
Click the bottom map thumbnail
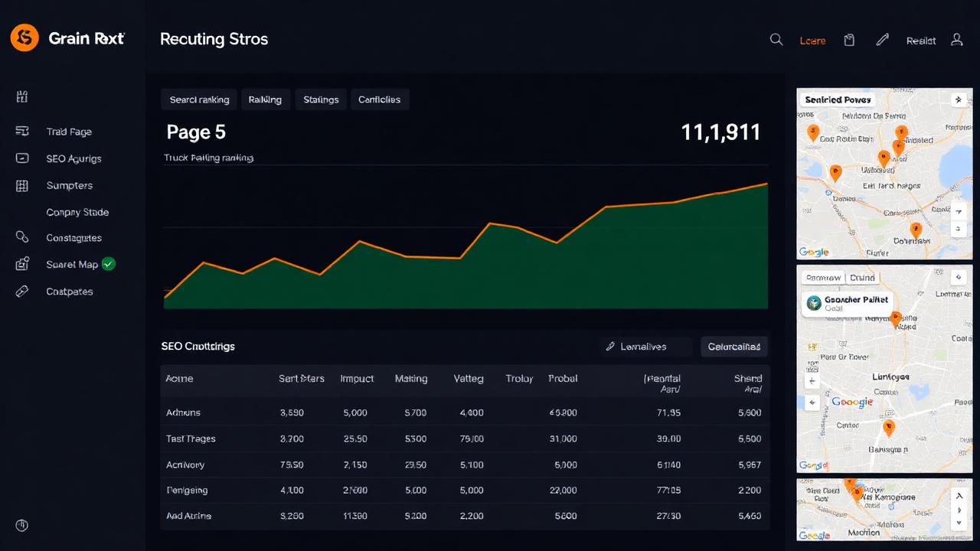[x=884, y=510]
